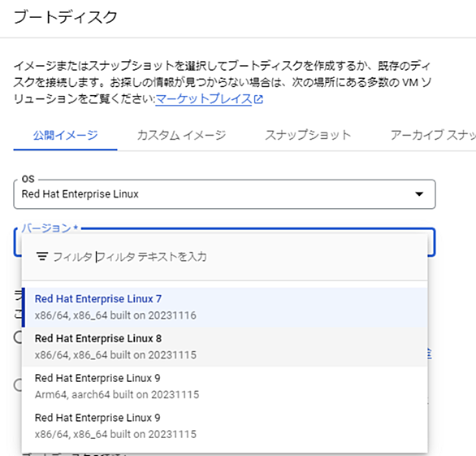Screen dimensions: 476x456
Task: Choose Red Hat Enterprise Linux 9 x86_64 version
Action: [225, 426]
